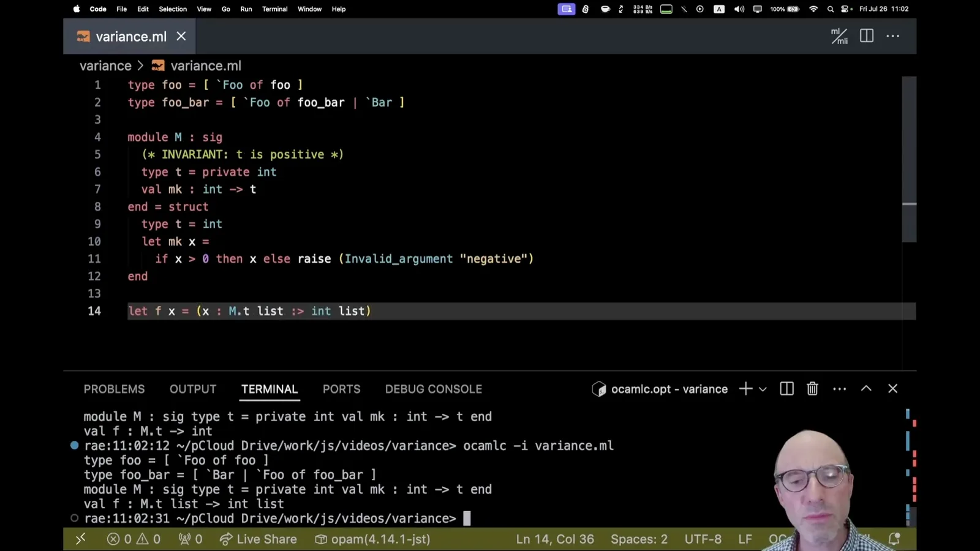Create a new terminal with plus icon
The width and height of the screenshot is (980, 551).
point(745,389)
